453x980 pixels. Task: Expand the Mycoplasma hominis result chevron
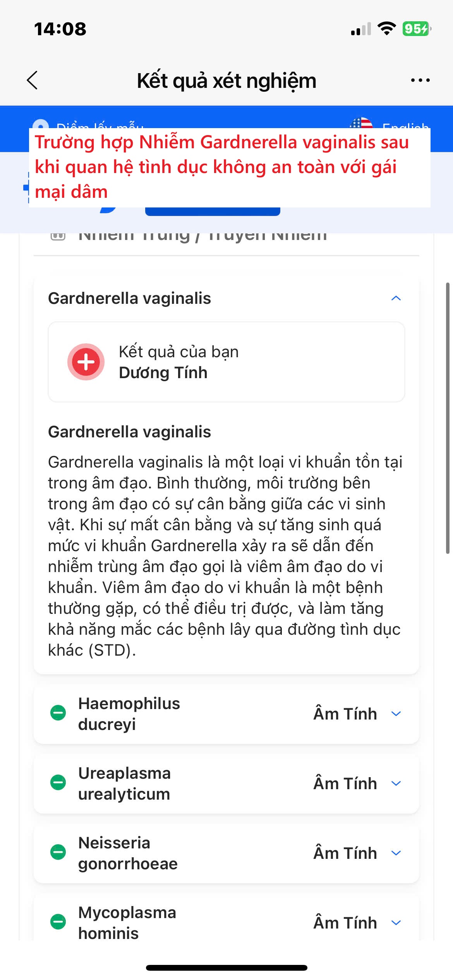pyautogui.click(x=396, y=923)
